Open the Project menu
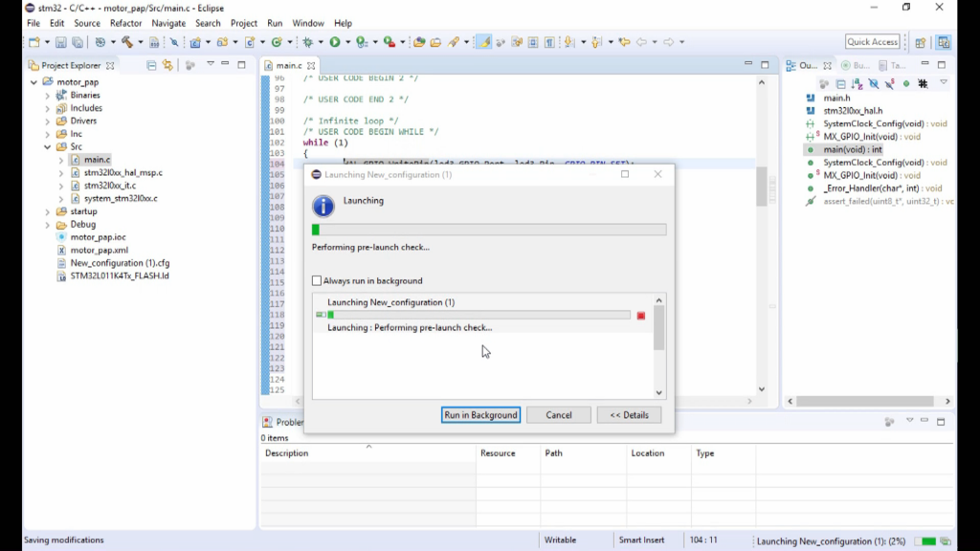980x551 pixels. click(244, 23)
